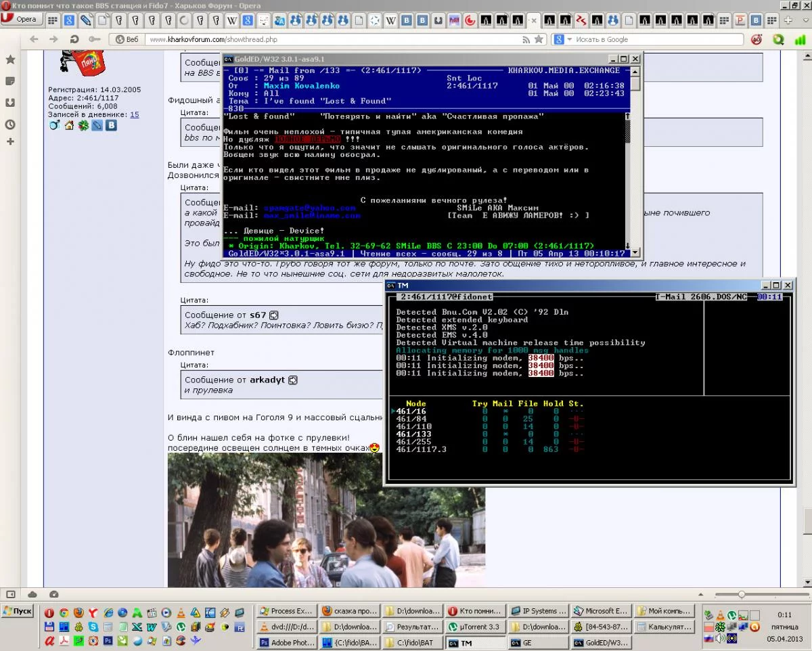Open the diary entries link 15

click(x=134, y=115)
